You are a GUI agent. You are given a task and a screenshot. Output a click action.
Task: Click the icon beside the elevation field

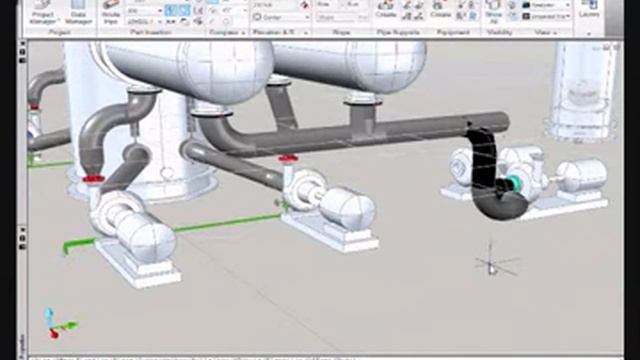point(304,5)
